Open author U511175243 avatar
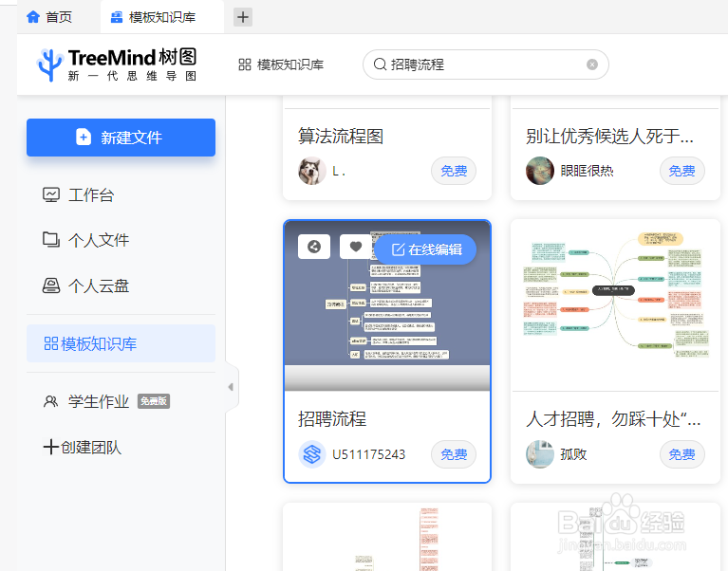 pyautogui.click(x=311, y=454)
